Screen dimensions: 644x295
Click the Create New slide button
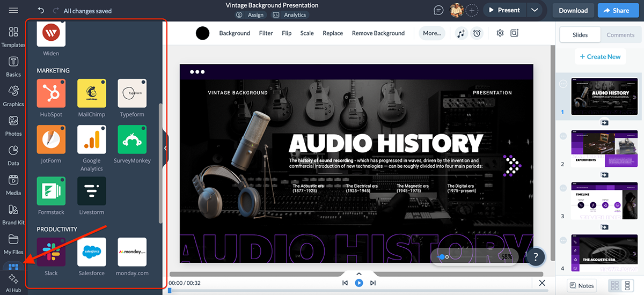tap(599, 56)
